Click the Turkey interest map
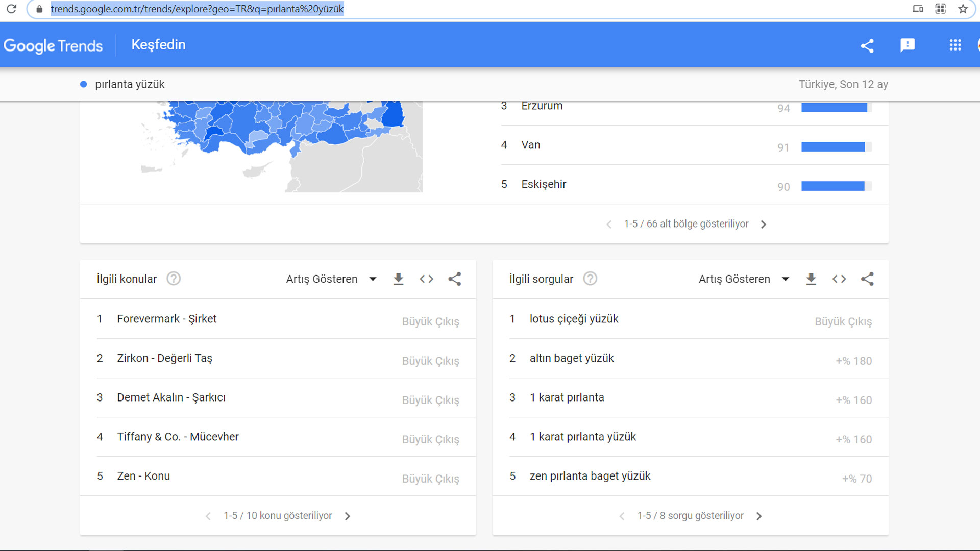This screenshot has width=980, height=551. pos(282,146)
